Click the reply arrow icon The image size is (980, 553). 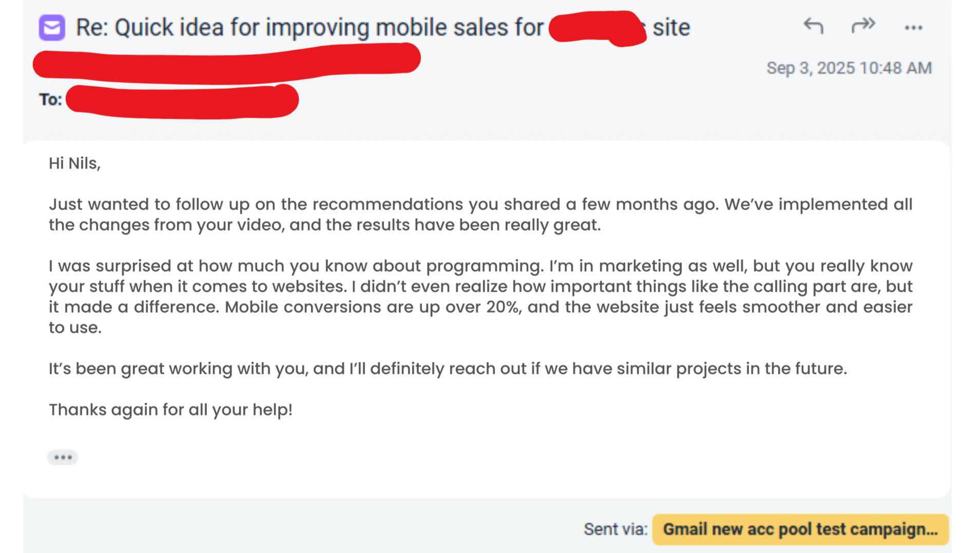(813, 26)
